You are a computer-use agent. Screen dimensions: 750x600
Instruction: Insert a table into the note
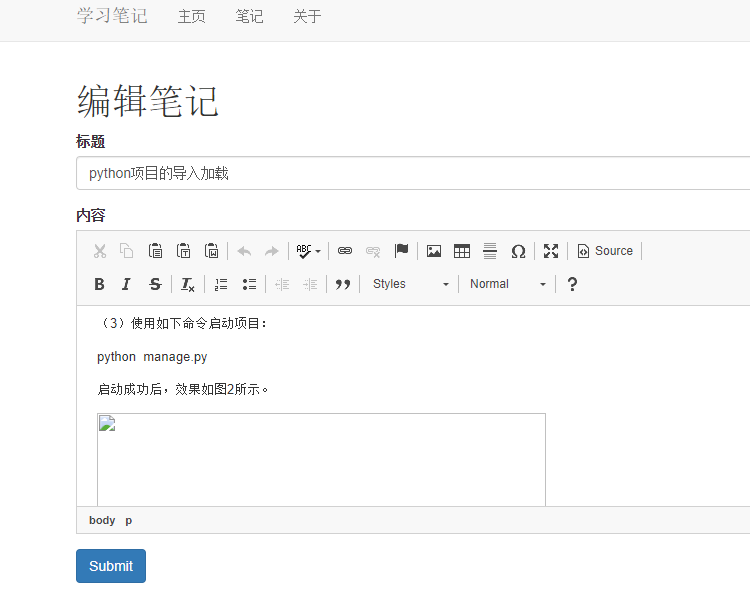pyautogui.click(x=462, y=251)
